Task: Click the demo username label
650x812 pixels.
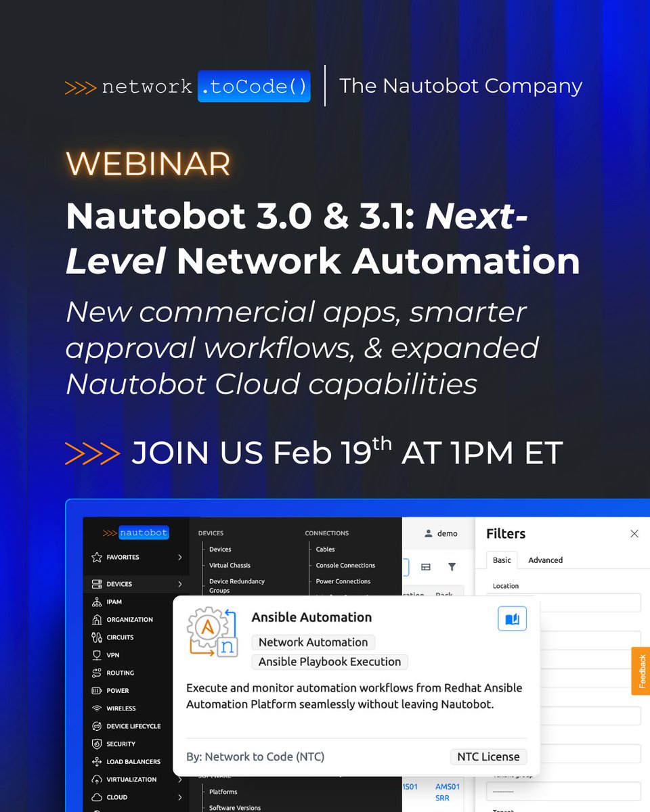Action: [x=447, y=533]
